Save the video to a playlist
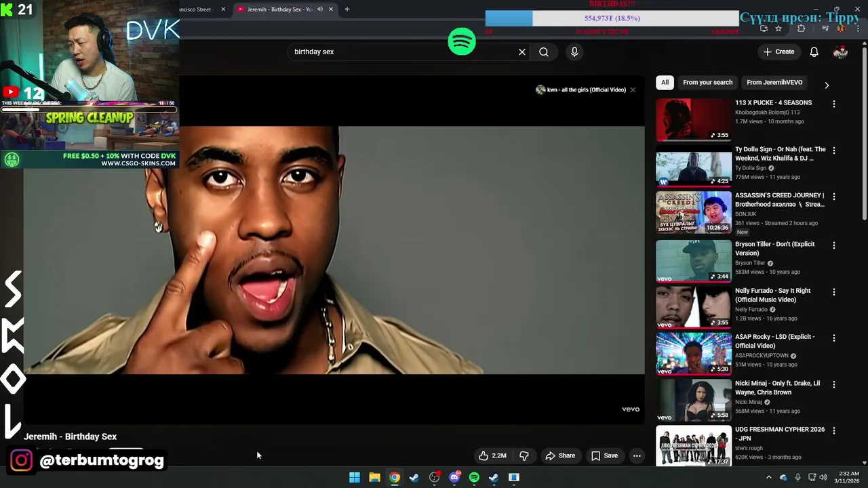The width and height of the screenshot is (868, 488). (604, 455)
